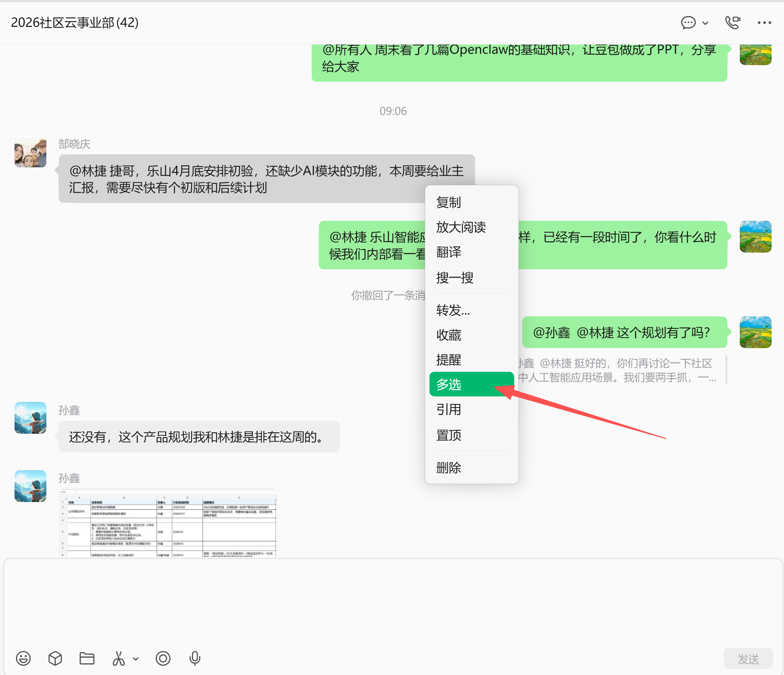This screenshot has height=675, width=784.
Task: Select the scissors screenshot tool
Action: pos(119,658)
